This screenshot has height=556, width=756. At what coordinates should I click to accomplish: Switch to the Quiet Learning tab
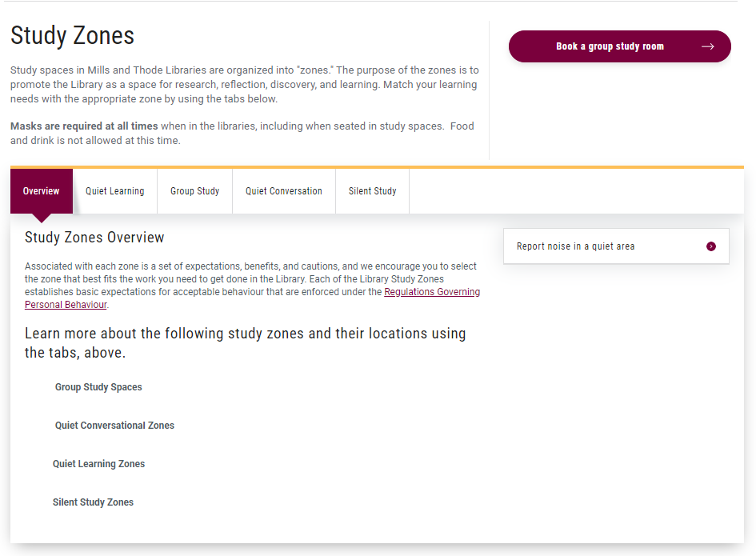tap(114, 191)
